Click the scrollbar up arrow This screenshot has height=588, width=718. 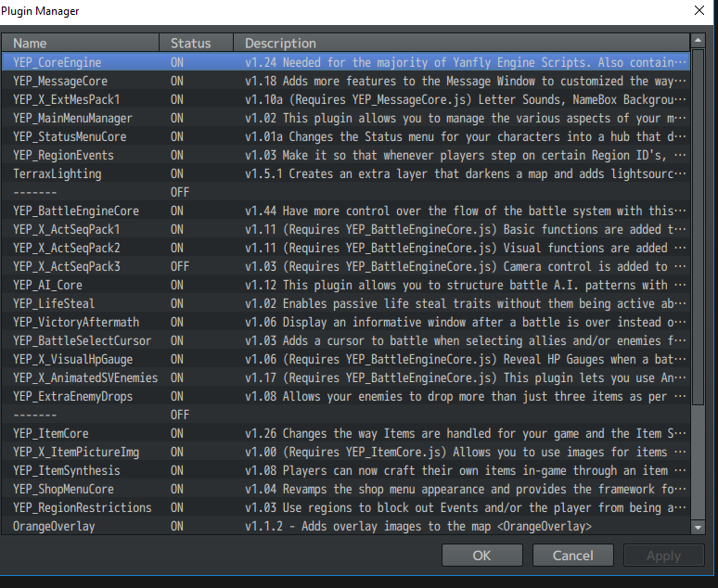698,40
